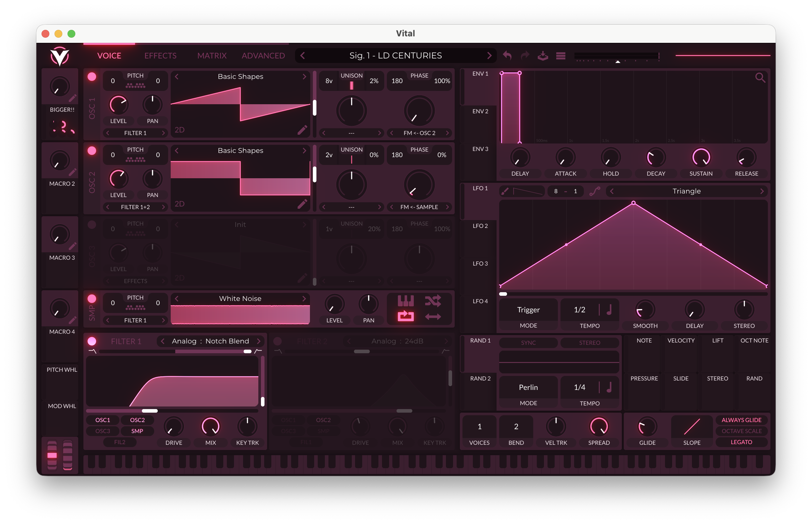
Task: Edit BIGGER!! macro name pencil
Action: [x=72, y=98]
